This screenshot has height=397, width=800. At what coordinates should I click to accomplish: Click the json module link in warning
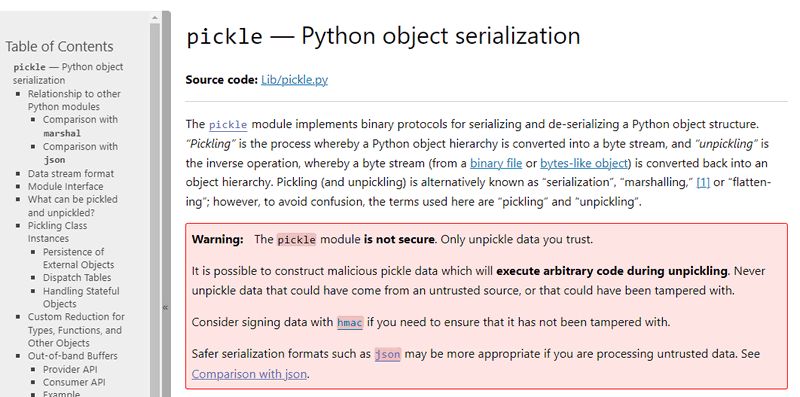click(x=387, y=354)
